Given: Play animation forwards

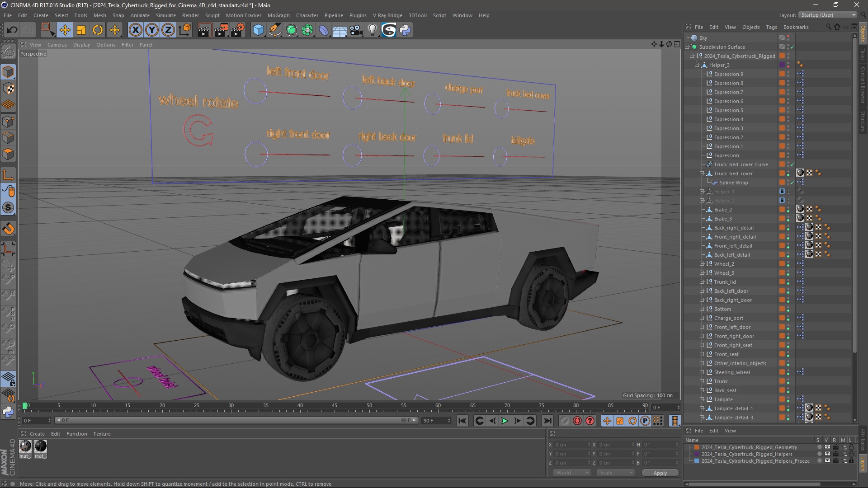Looking at the screenshot, I should [x=505, y=421].
